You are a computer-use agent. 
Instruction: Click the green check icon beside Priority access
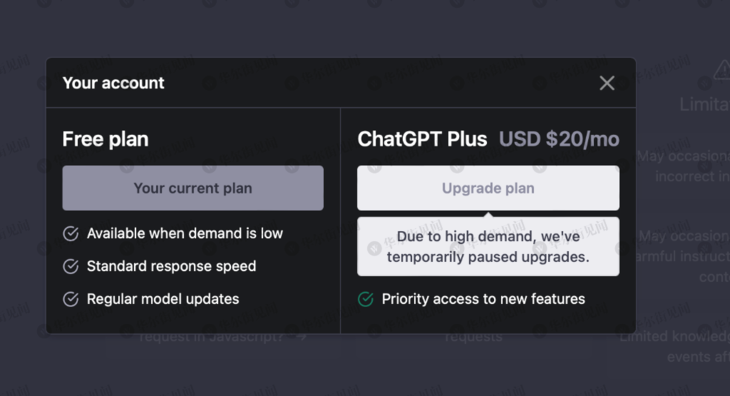point(366,299)
